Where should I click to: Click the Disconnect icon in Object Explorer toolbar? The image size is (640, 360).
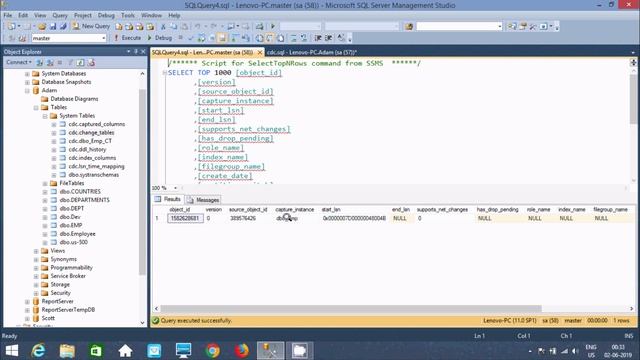pyautogui.click(x=50, y=62)
